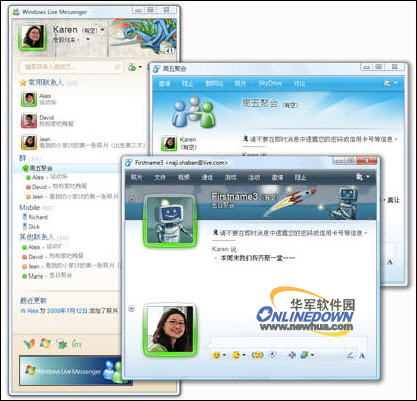Screen dimensions: 417x401
Task: Open 群网站 in group window toolbar
Action: tap(214, 84)
